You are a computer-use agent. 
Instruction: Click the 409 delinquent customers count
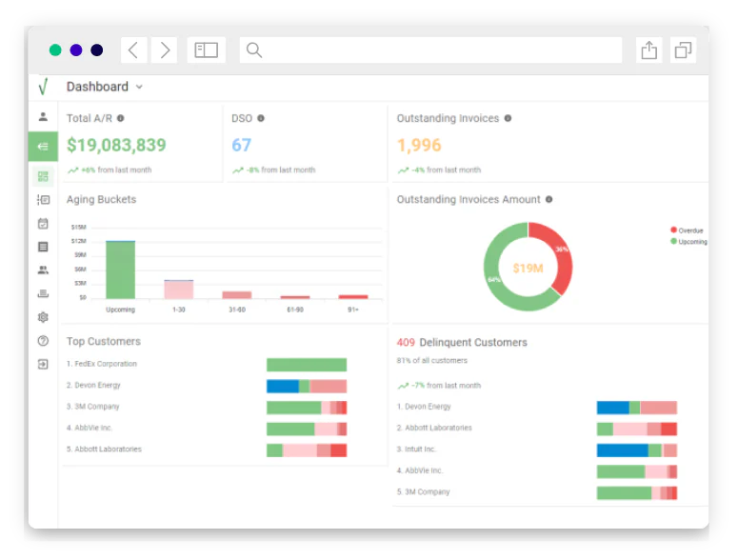(406, 342)
